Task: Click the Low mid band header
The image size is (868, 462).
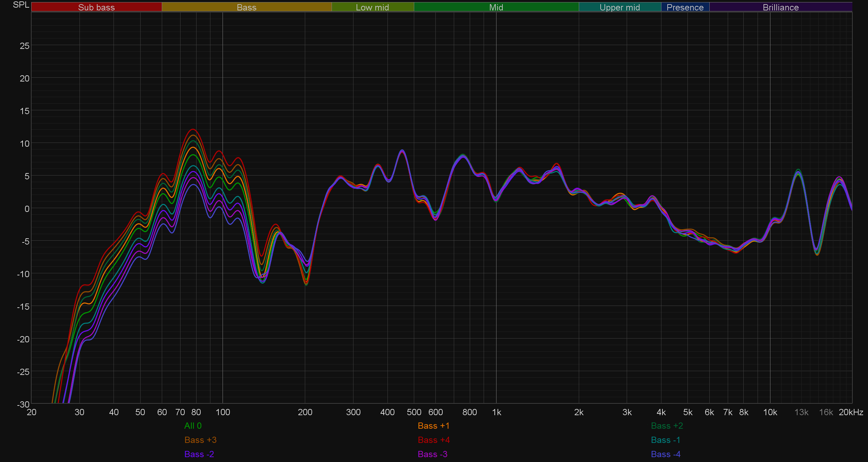Action: click(372, 7)
